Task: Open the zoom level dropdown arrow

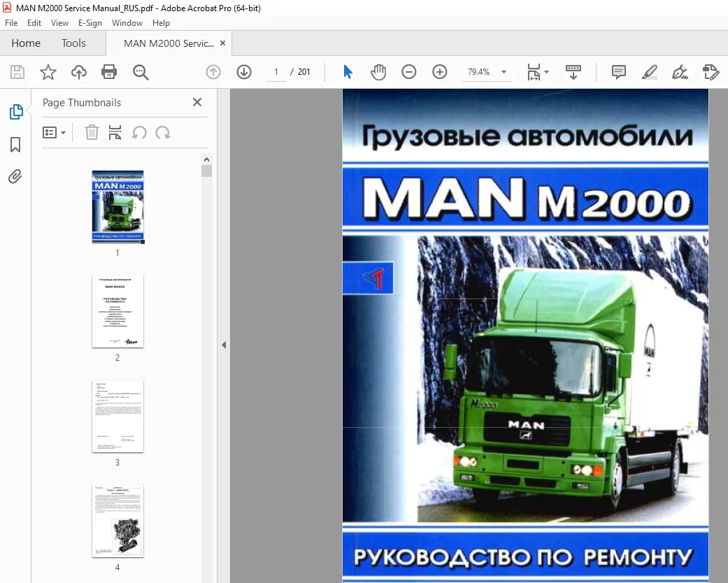Action: click(504, 72)
